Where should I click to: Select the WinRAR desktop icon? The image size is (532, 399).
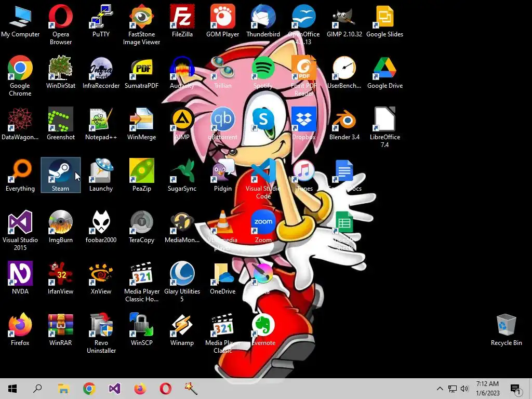pyautogui.click(x=60, y=325)
